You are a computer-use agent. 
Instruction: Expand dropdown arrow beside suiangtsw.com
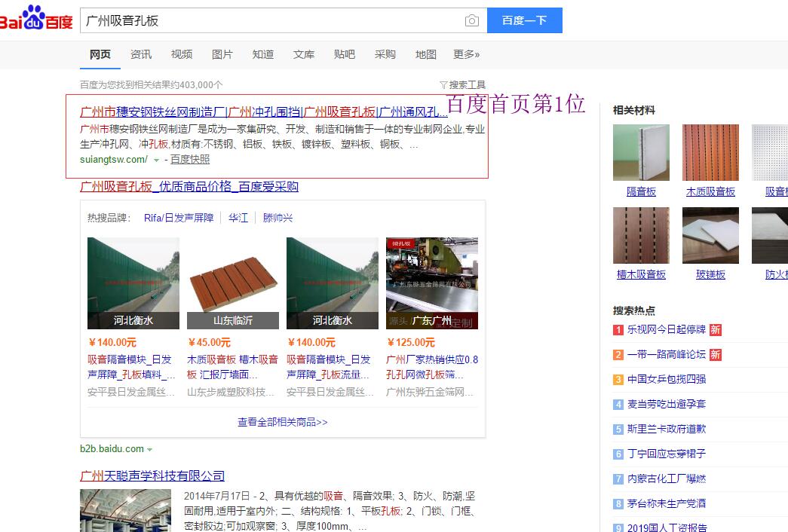(x=156, y=161)
